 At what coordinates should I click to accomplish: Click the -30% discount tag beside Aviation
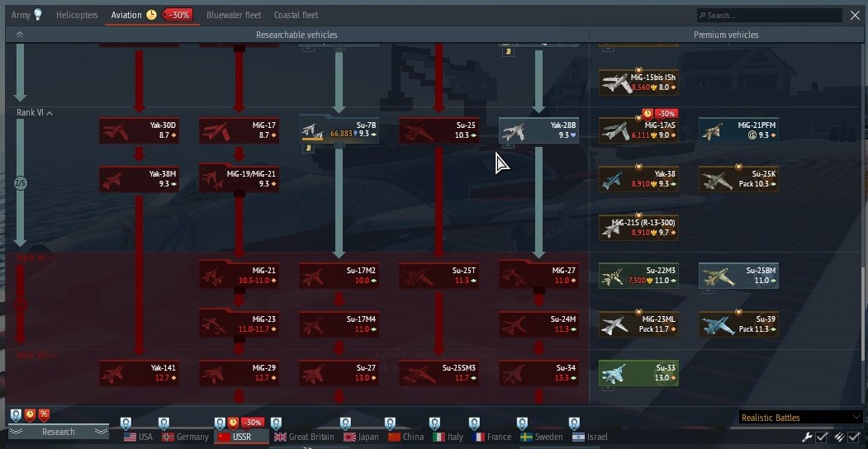click(178, 15)
